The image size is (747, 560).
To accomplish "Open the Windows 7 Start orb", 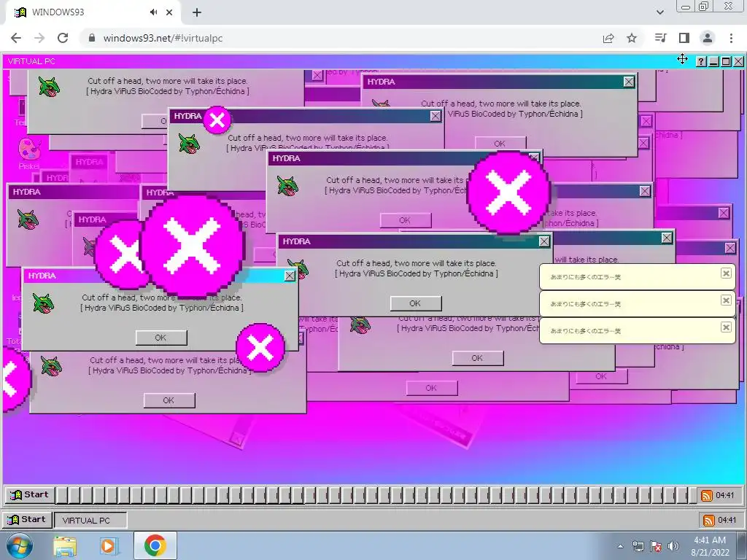I will [19, 545].
